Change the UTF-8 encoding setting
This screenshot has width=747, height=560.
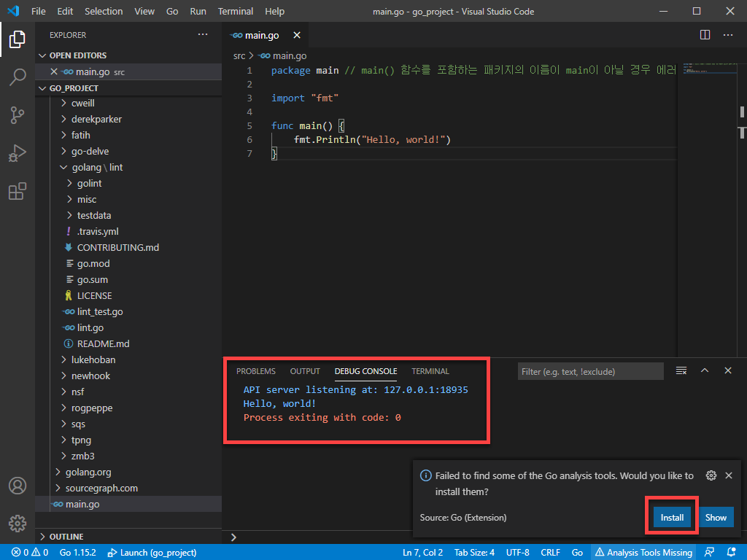click(517, 553)
